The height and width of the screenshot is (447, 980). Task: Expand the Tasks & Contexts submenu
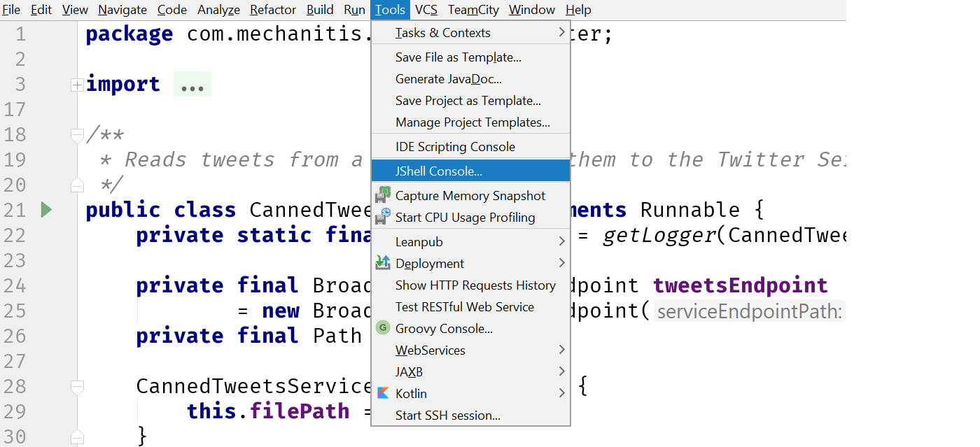tap(561, 32)
